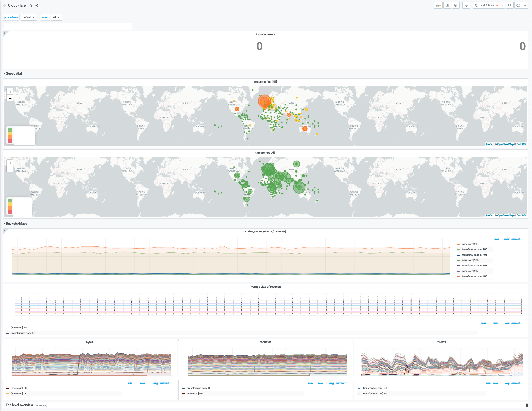Open dashboard settings gear
The width and height of the screenshot is (532, 411).
click(x=456, y=5)
